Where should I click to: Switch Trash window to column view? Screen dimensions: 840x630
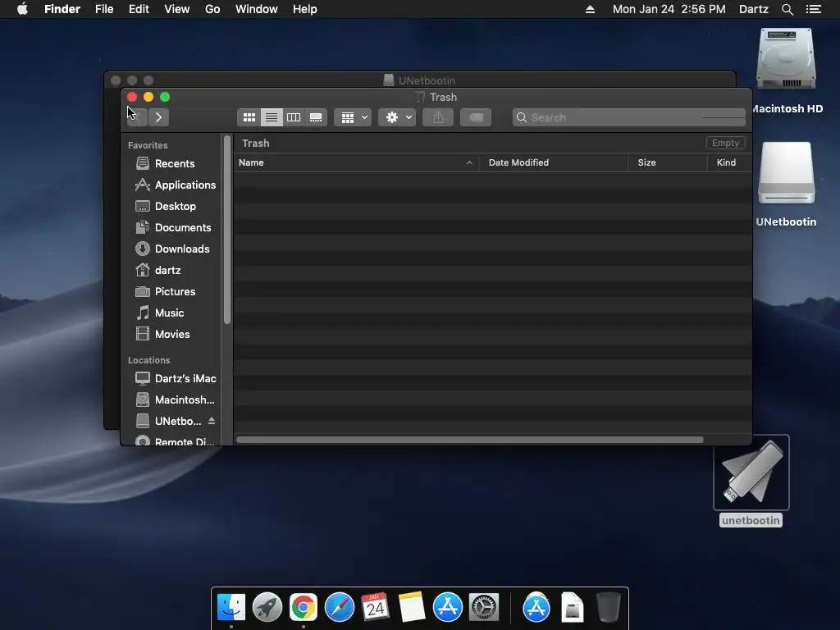pos(294,117)
